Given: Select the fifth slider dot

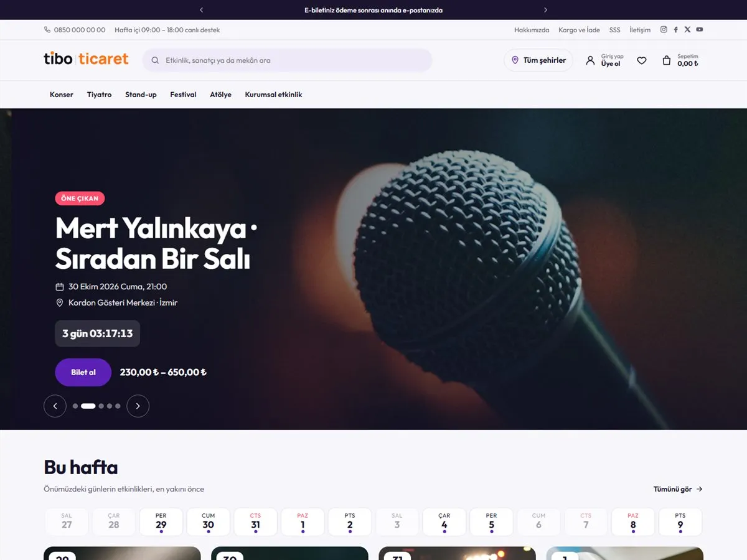Looking at the screenshot, I should click(x=118, y=406).
